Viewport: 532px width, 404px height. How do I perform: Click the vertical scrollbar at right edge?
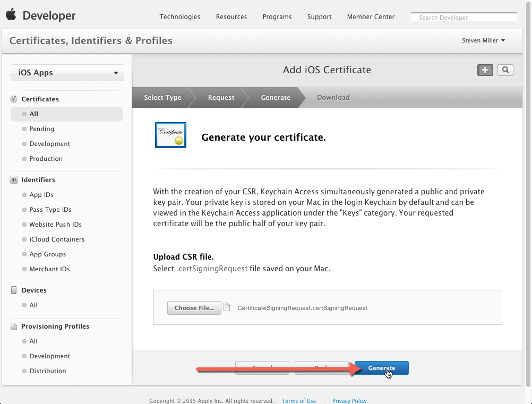[x=529, y=193]
